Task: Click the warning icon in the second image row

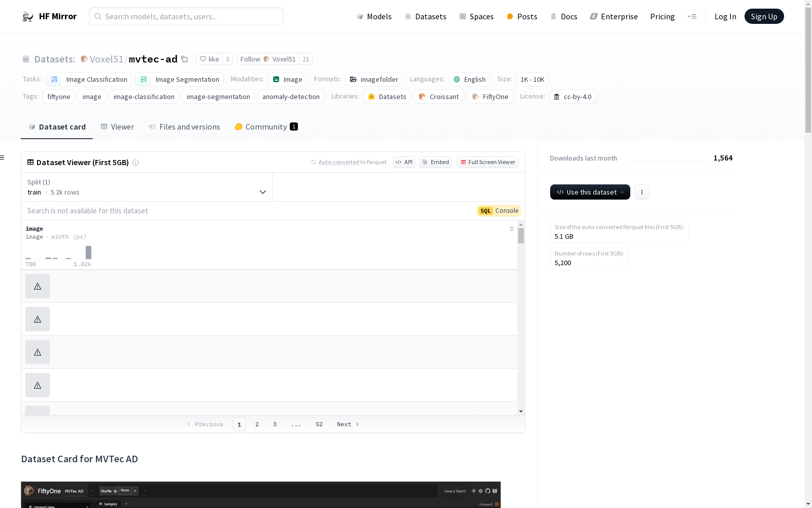Action: coord(38,319)
